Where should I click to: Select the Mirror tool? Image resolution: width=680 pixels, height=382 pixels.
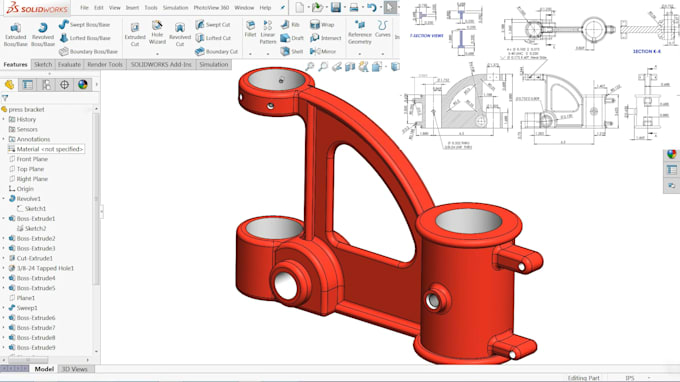323,51
